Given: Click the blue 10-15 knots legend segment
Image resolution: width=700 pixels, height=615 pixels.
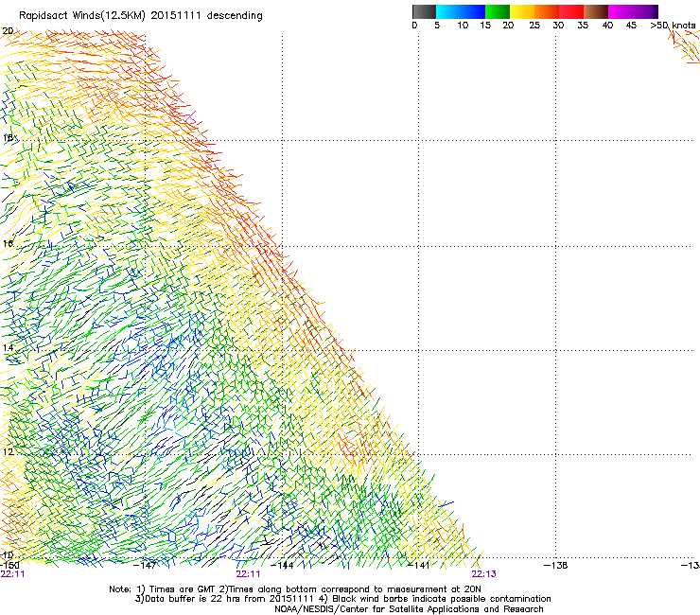Looking at the screenshot, I should coord(473,11).
